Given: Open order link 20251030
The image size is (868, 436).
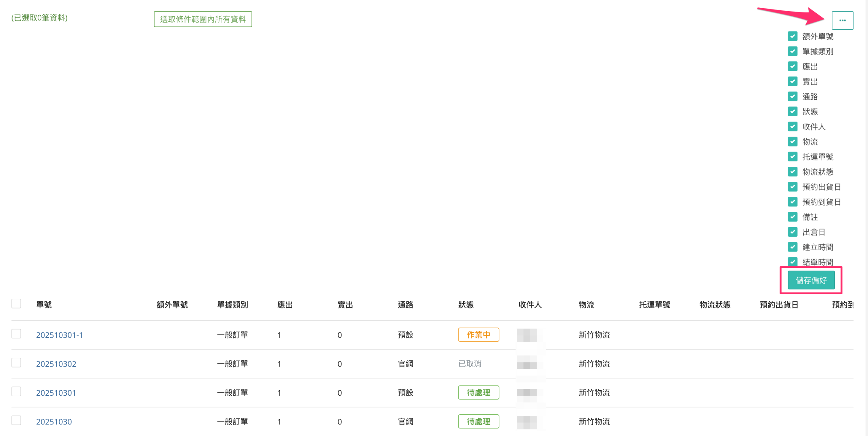Looking at the screenshot, I should pos(54,421).
